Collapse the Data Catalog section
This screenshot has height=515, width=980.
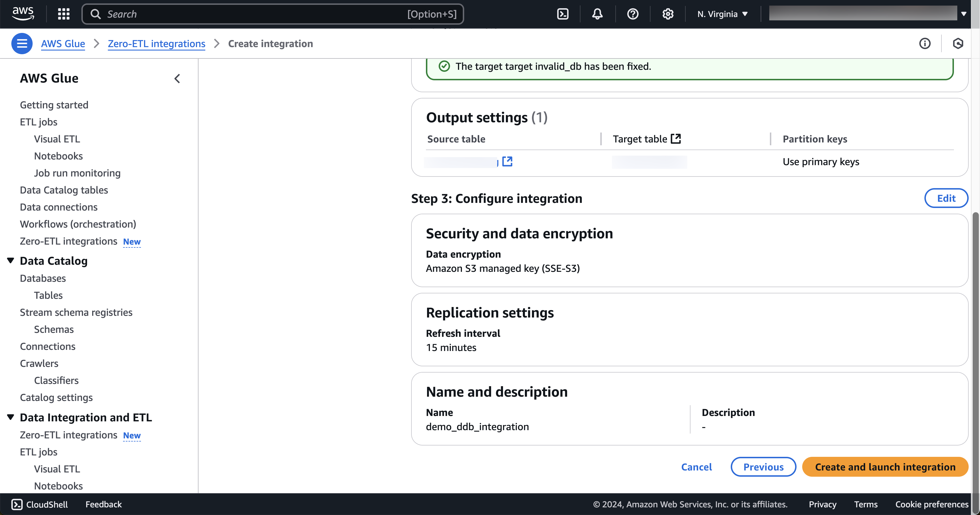click(11, 261)
